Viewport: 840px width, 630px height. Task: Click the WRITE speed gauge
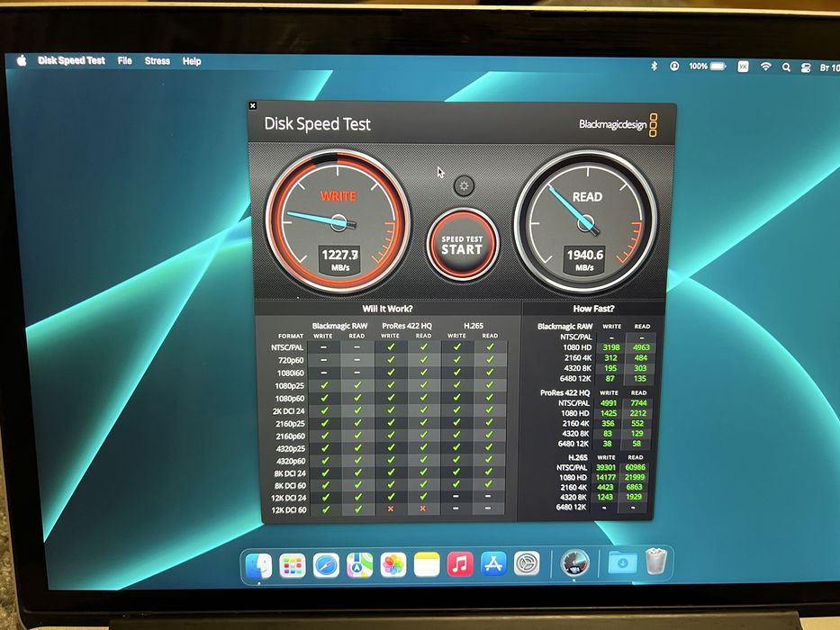[x=338, y=221]
